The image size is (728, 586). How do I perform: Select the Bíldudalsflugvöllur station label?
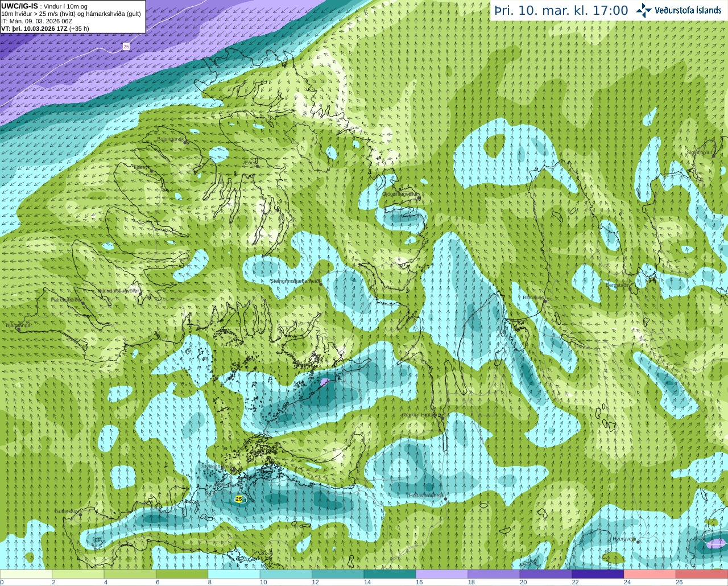[x=118, y=290]
